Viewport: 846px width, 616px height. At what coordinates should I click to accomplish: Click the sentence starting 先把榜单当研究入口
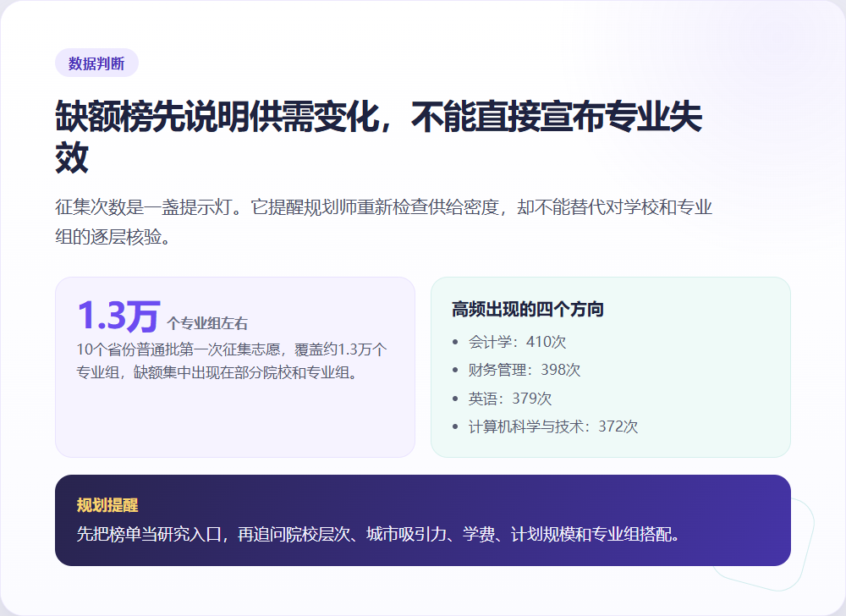coord(379,535)
